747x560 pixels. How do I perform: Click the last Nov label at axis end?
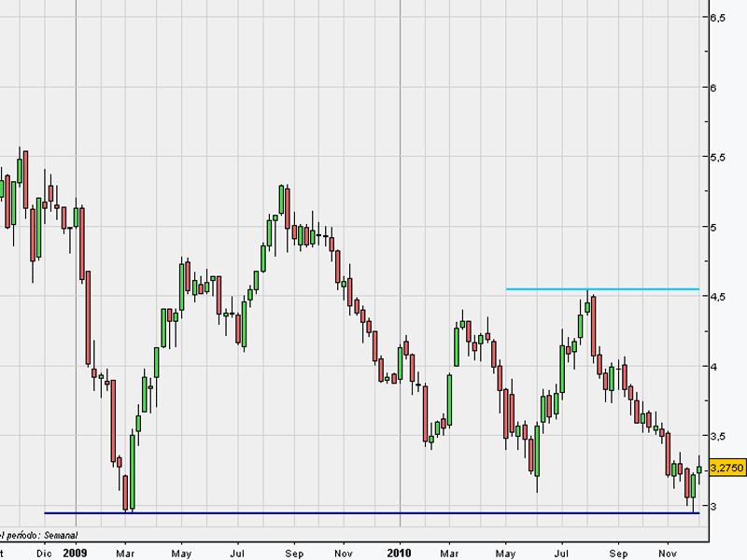click(668, 553)
